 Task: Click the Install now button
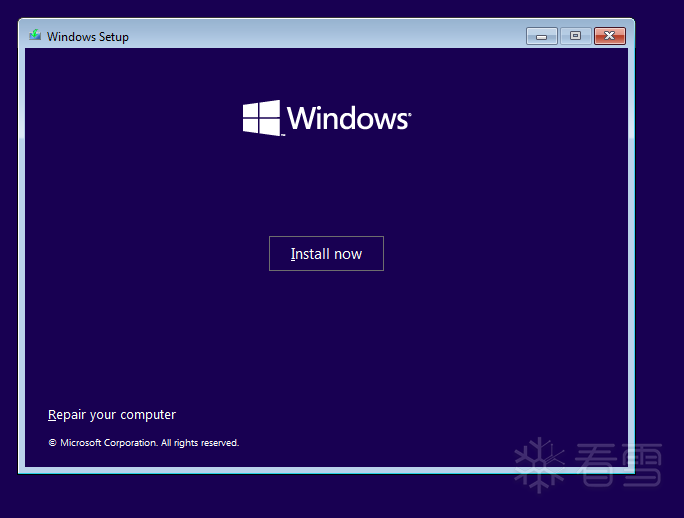click(x=326, y=254)
